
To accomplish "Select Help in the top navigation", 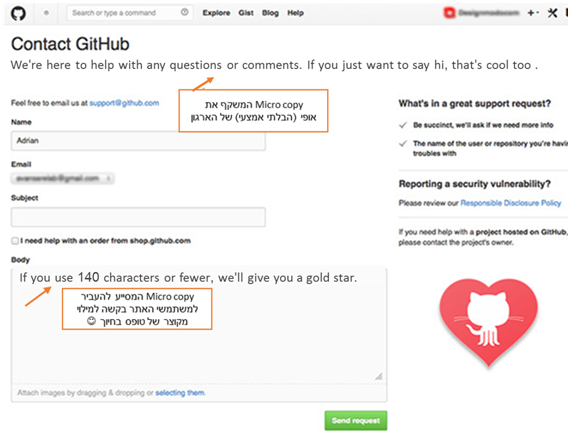I will [296, 13].
